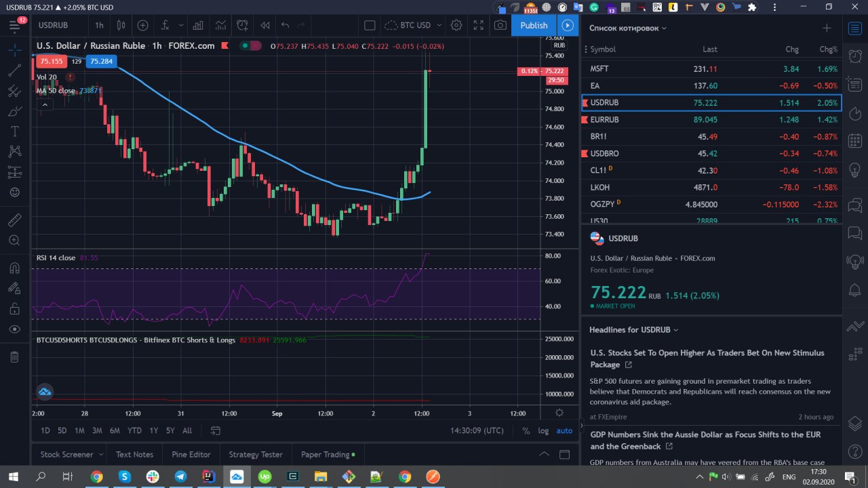Hide all drawing tools with eye icon

14,329
